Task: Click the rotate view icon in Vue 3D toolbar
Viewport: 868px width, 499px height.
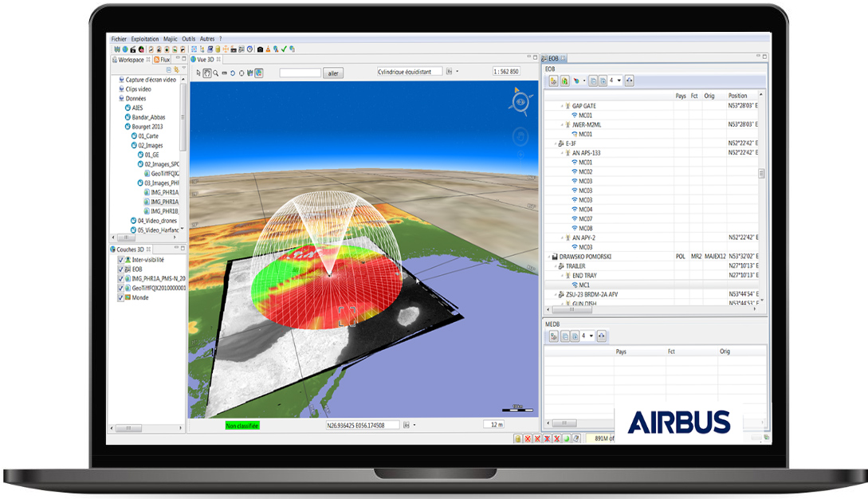Action: [233, 73]
